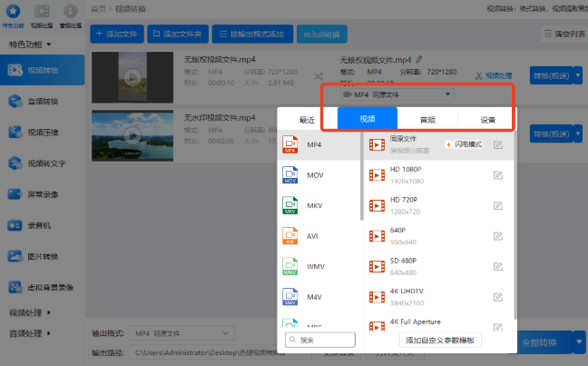Click the m3u8转换 button
The image size is (588, 366).
322,35
